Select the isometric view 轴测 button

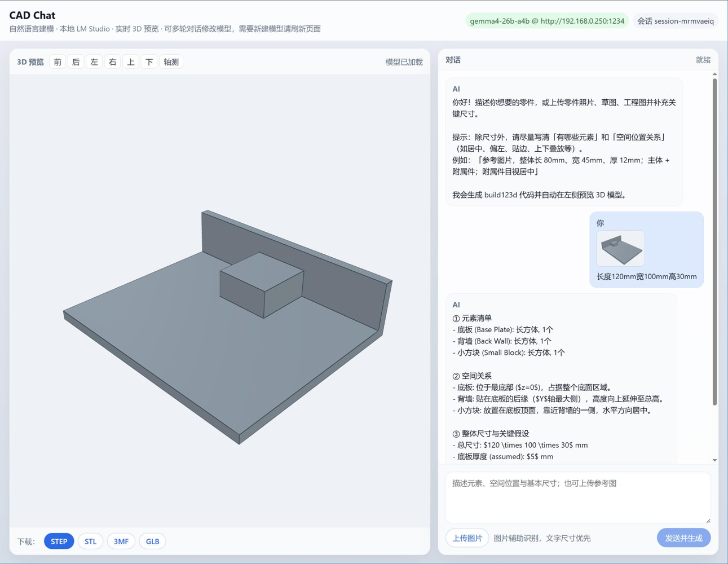click(x=171, y=62)
